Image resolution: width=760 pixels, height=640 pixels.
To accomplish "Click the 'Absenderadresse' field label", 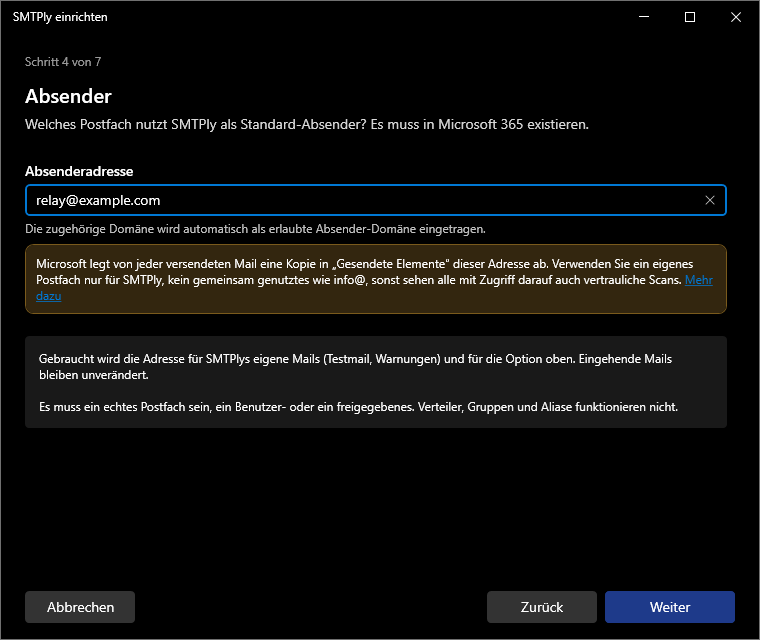I will pyautogui.click(x=79, y=171).
